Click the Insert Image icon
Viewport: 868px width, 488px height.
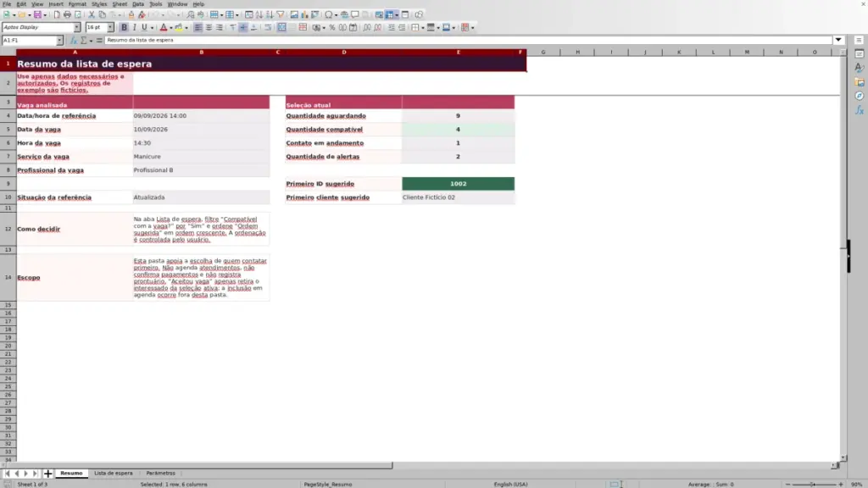pyautogui.click(x=294, y=14)
